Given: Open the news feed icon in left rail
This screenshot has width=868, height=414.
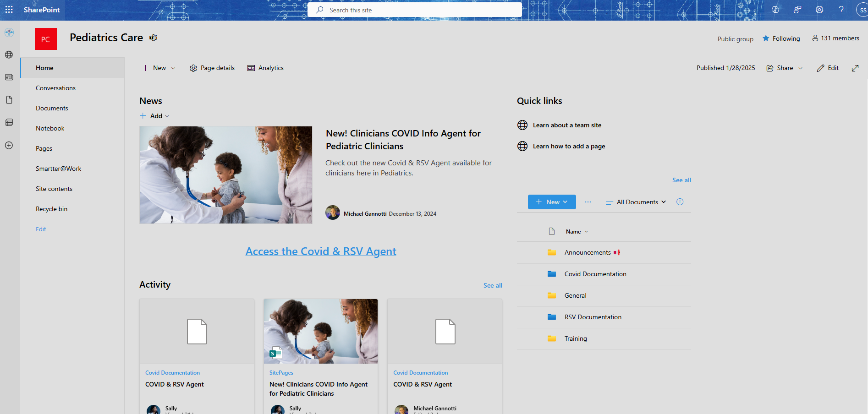Looking at the screenshot, I should [9, 77].
